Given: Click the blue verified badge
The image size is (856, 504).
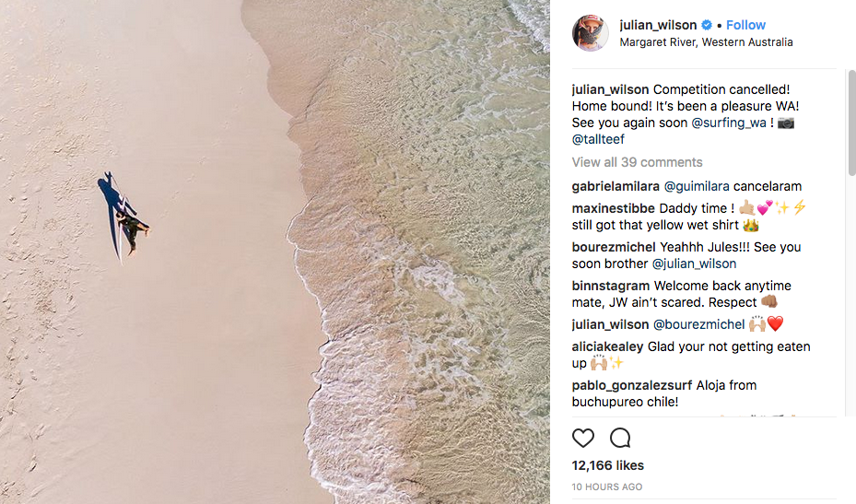Looking at the screenshot, I should (x=707, y=25).
